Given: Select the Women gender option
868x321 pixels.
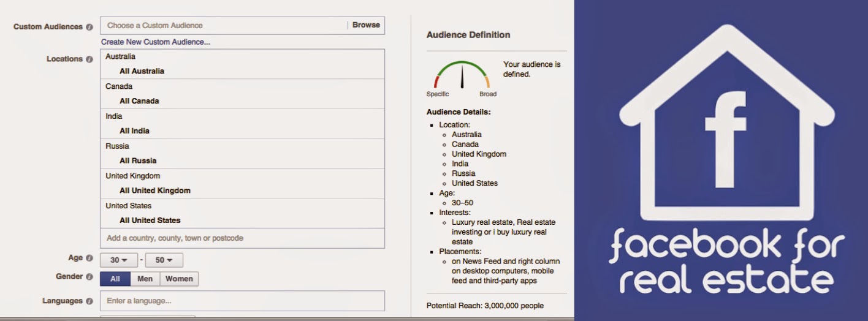Looking at the screenshot, I should (179, 279).
